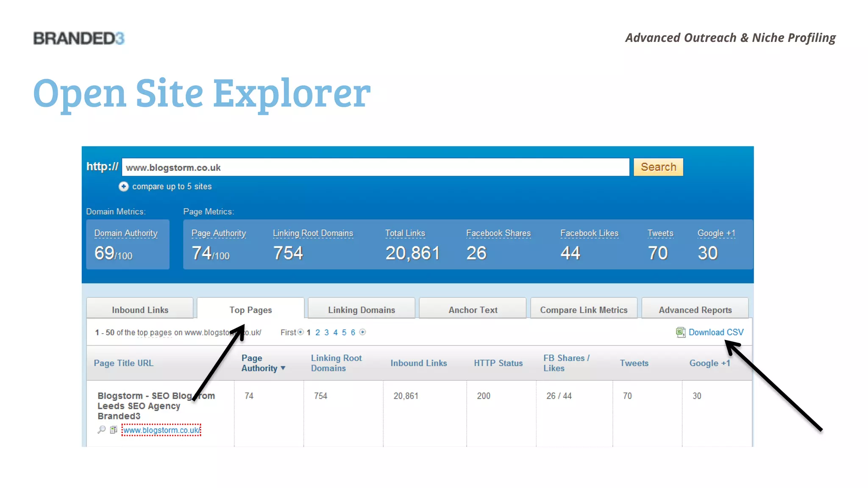The image size is (868, 488).
Task: Click the Tweets column header
Action: click(x=634, y=363)
